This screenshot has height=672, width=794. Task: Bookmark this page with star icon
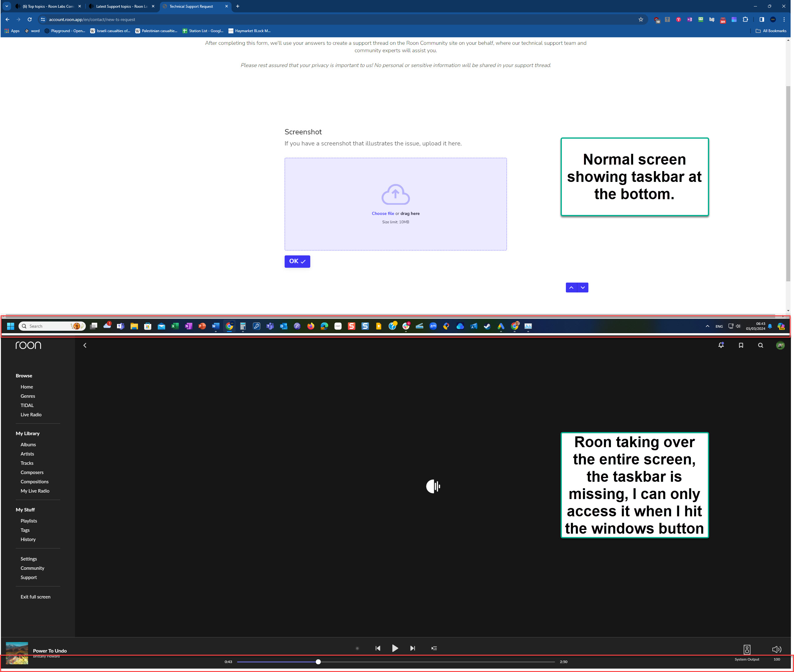tap(641, 19)
